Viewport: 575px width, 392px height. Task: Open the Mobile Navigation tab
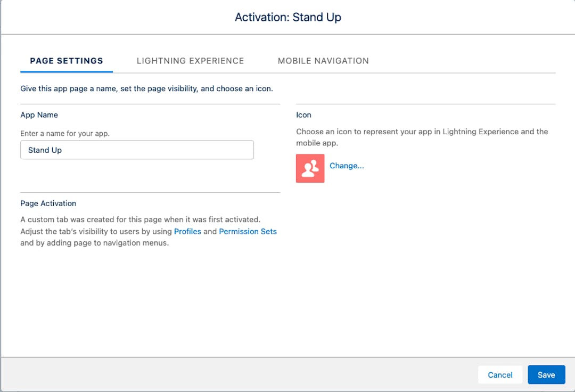(x=323, y=61)
